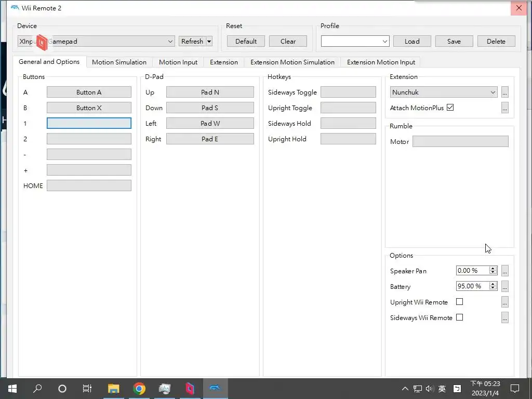Click mapping field for button 2

pyautogui.click(x=89, y=139)
